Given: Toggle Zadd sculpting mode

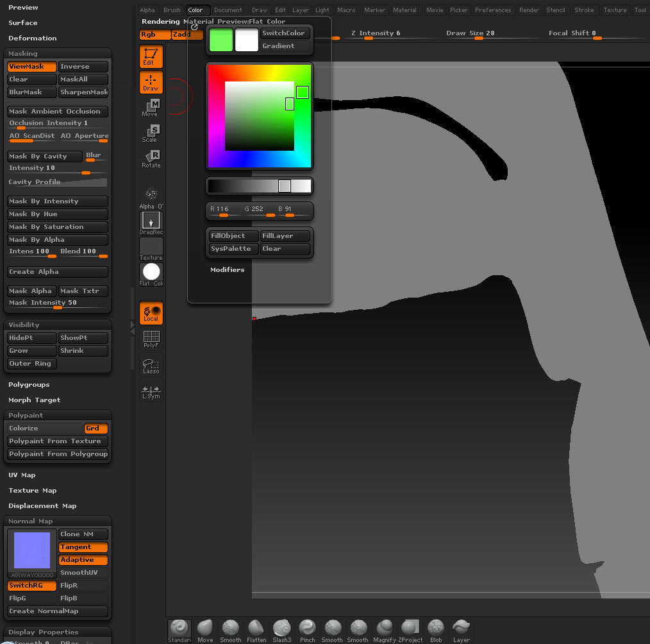Looking at the screenshot, I should [187, 35].
